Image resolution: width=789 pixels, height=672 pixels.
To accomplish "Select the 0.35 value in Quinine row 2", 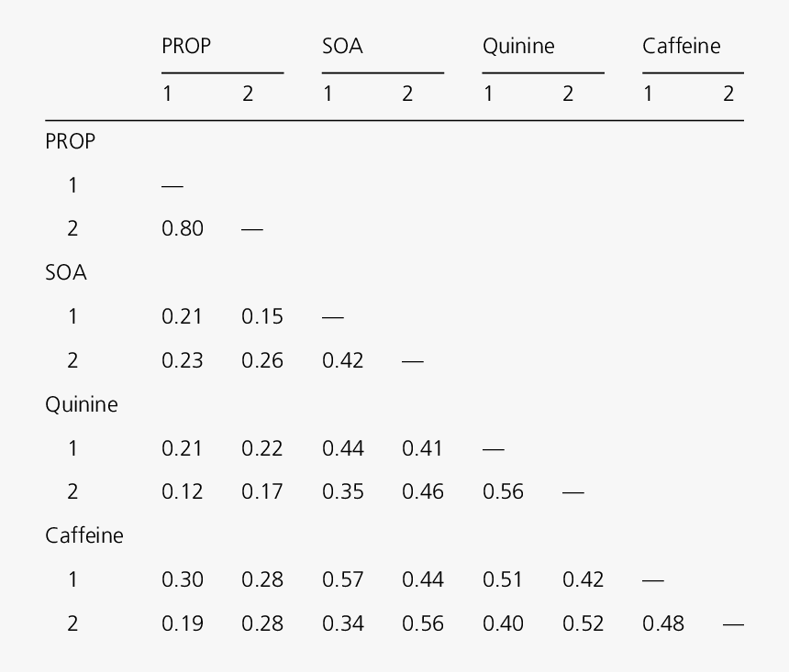I will pos(342,491).
